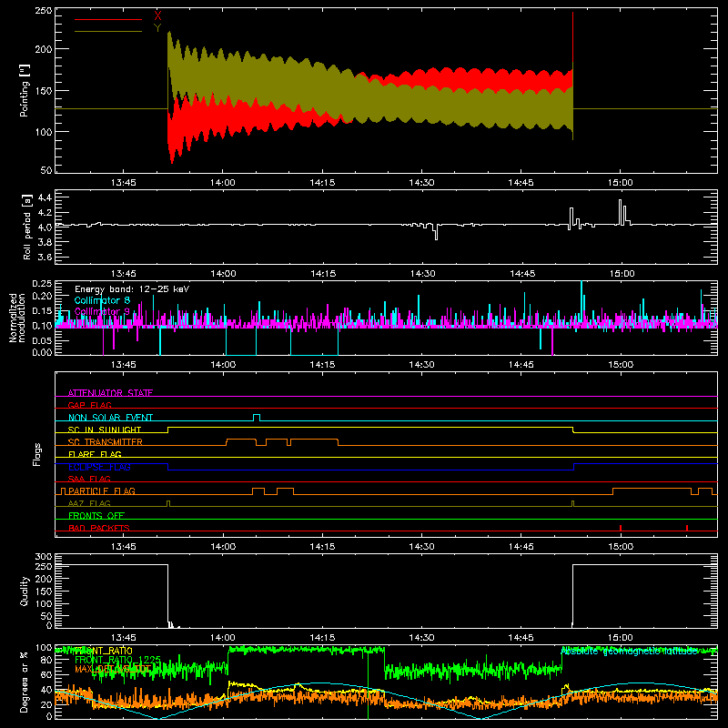Select the MAX_DET_VS_TOT legend text

tap(113, 669)
